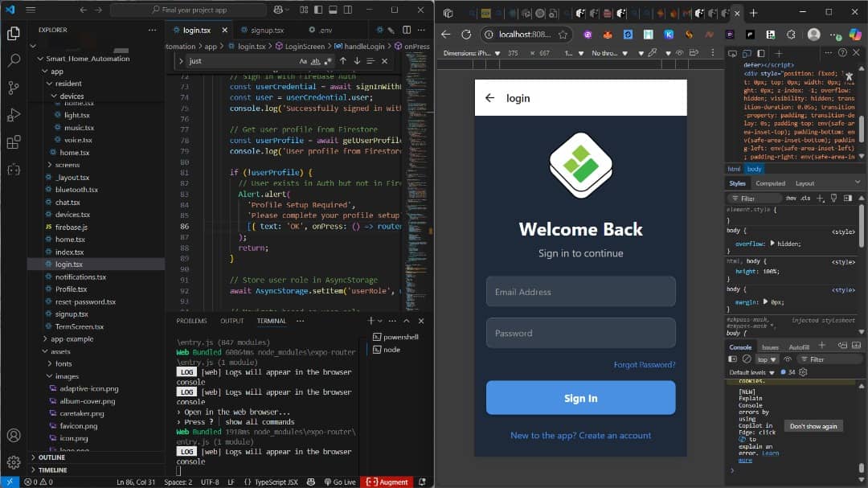Click the Don't show again button

pos(813,426)
